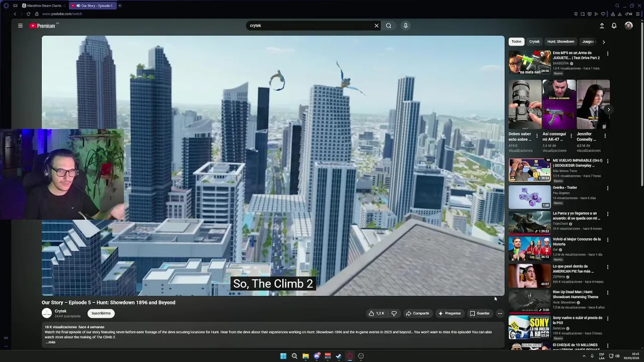Open the Crytek channel name link

coord(60,311)
